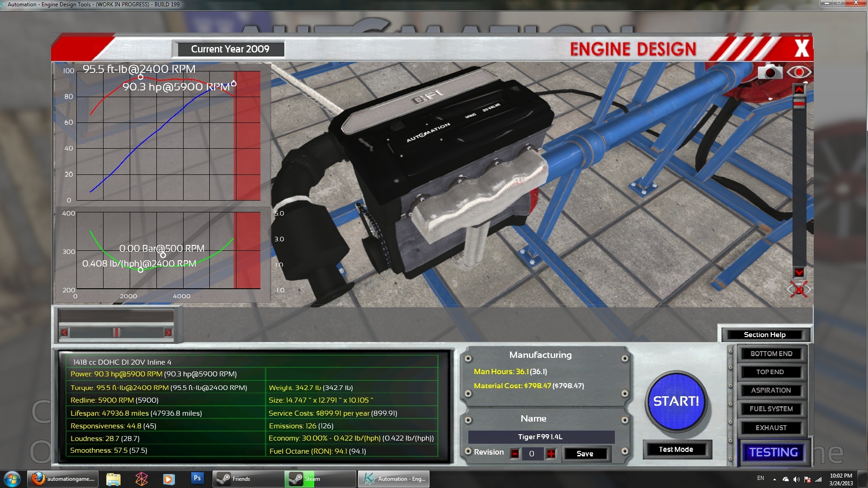Click the vertical slider up arrow
This screenshot has height=488, width=868.
(799, 90)
